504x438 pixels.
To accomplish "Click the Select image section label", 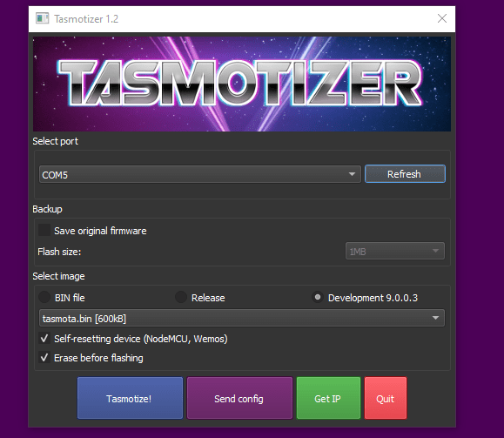I will (x=58, y=276).
